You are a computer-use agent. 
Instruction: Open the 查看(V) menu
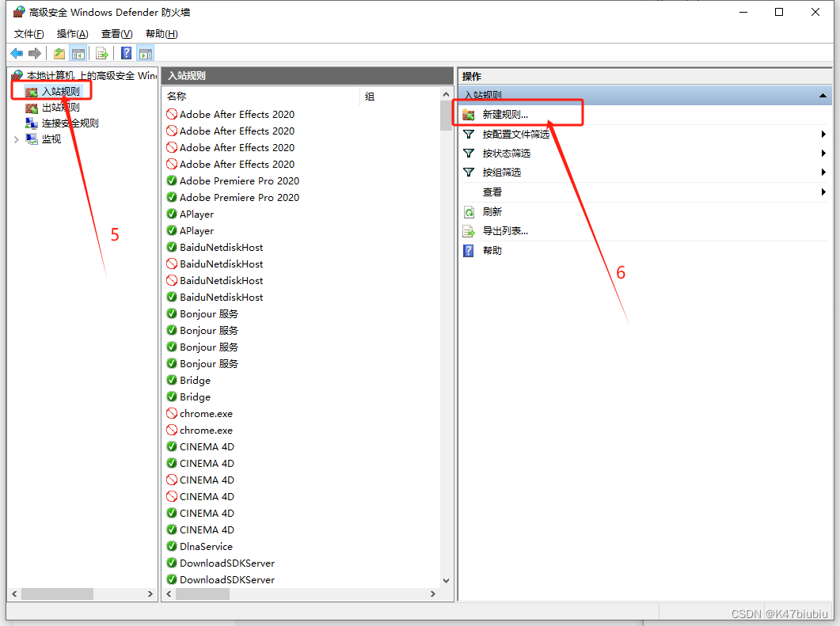point(117,34)
